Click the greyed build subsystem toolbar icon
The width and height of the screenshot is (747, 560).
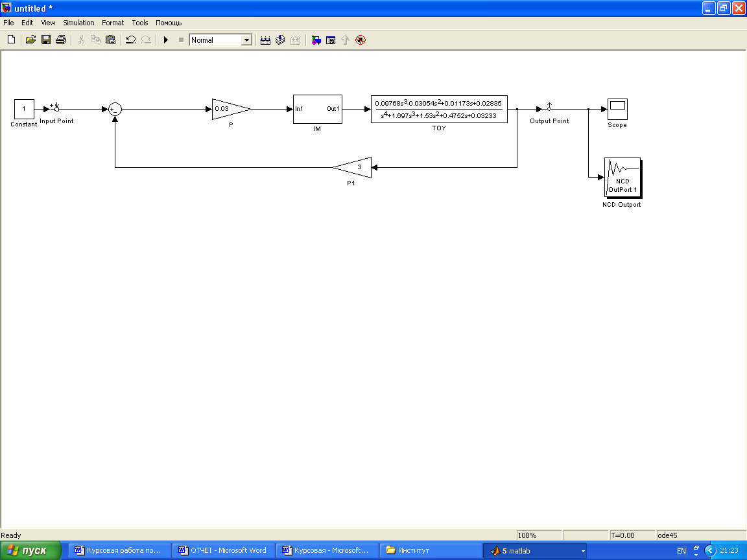[x=296, y=40]
